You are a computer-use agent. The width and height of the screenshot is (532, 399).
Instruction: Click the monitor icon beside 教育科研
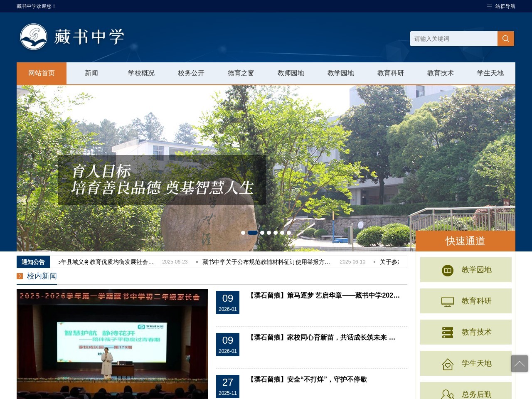pyautogui.click(x=447, y=301)
